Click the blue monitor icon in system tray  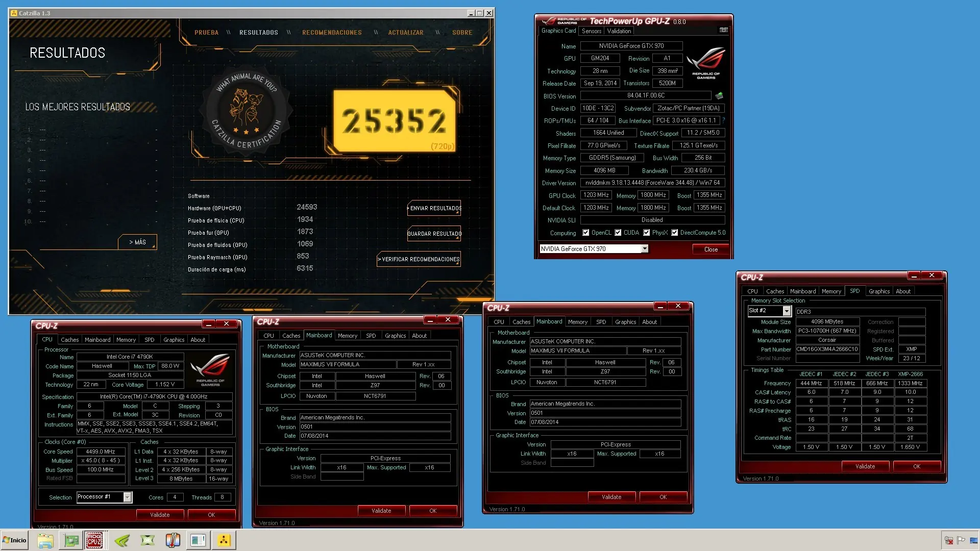click(x=973, y=540)
